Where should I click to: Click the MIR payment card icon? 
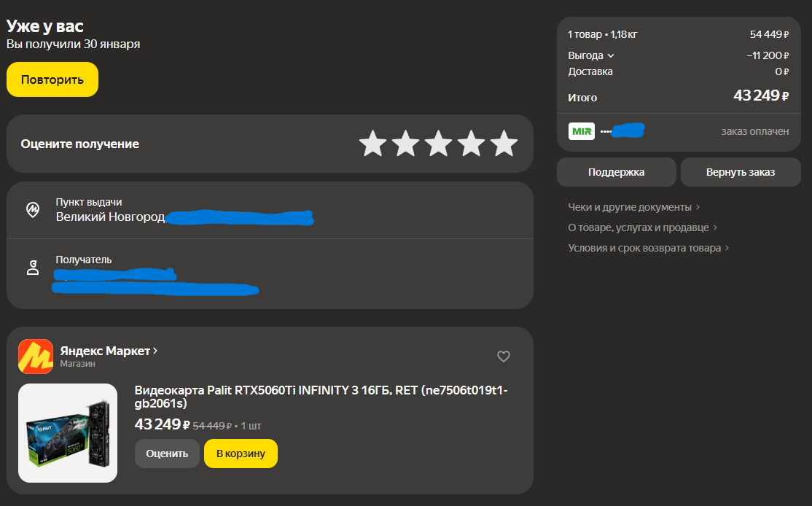[582, 131]
